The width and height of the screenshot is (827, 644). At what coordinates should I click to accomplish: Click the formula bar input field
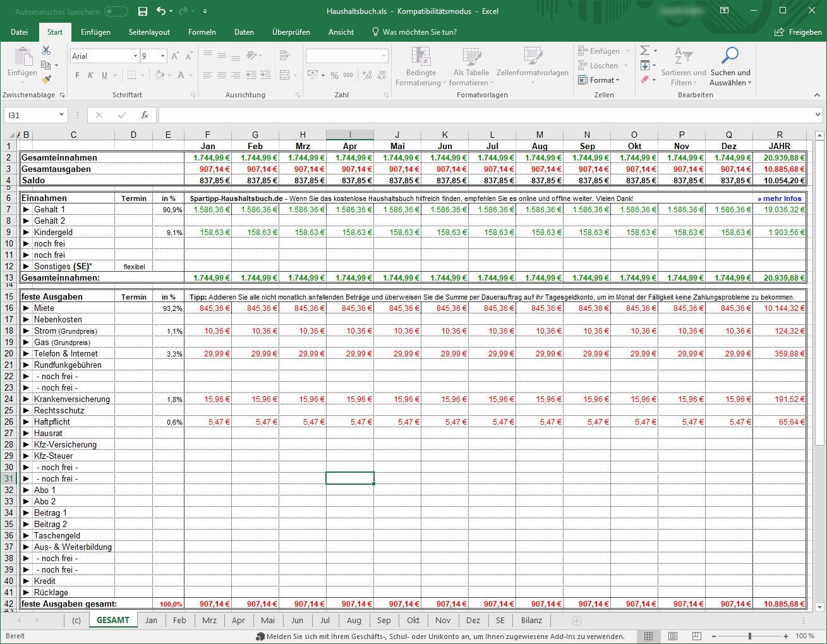[480, 115]
